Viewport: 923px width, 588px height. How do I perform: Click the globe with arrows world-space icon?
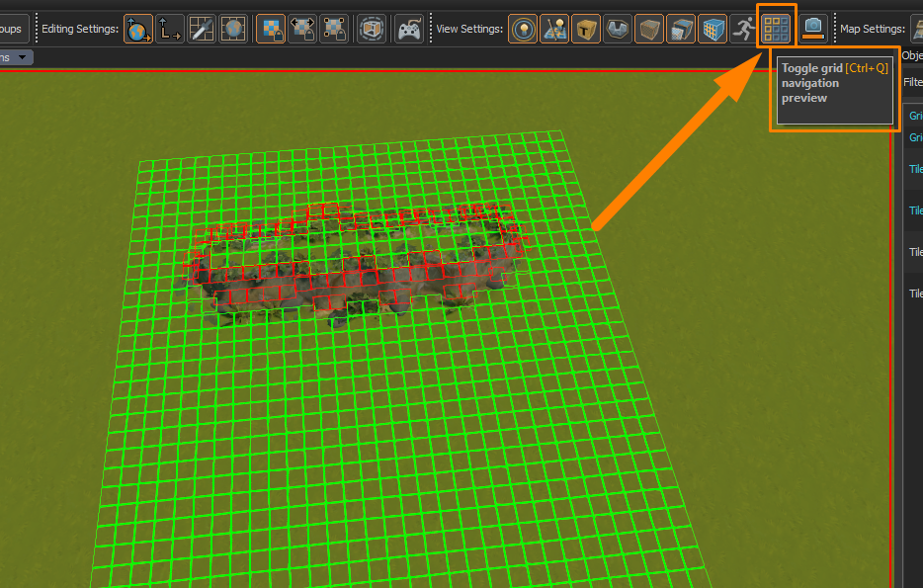139,30
